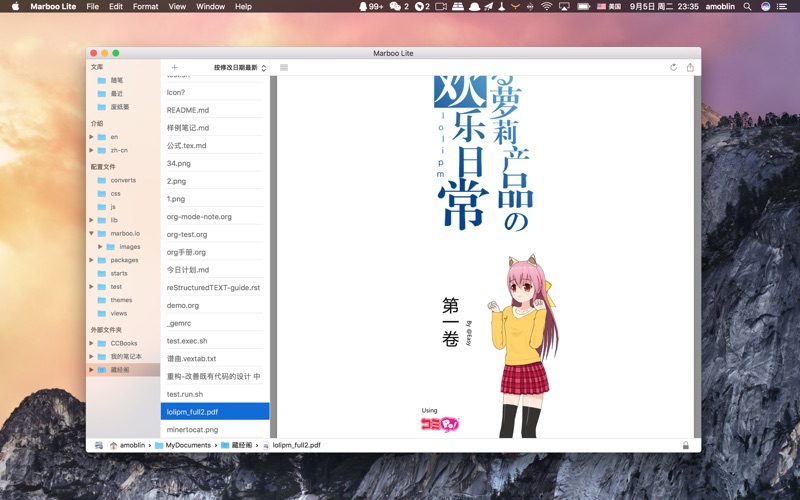Viewport: 800px width, 500px height.
Task: Expand the packages folder
Action: tap(91, 260)
